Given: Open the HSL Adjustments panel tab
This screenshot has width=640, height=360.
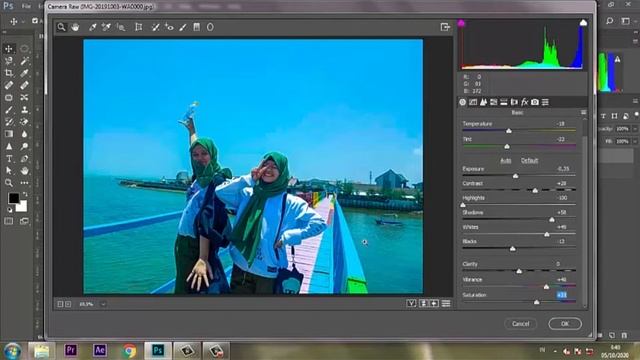Looking at the screenshot, I should [x=493, y=102].
